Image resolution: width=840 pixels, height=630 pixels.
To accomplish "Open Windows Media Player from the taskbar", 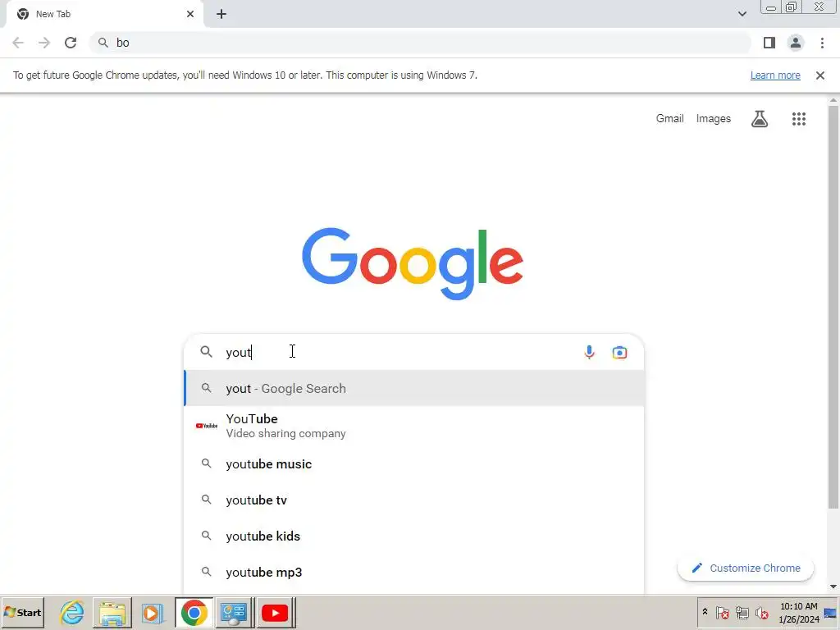I will pyautogui.click(x=152, y=612).
